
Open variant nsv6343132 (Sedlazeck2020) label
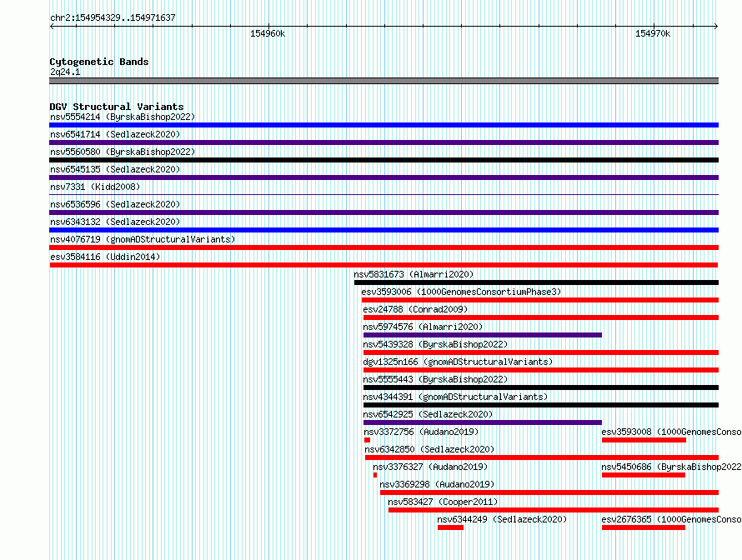coord(115,222)
